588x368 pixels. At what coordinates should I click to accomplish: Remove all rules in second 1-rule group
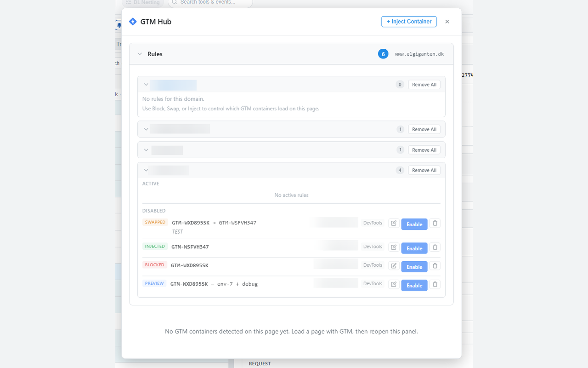click(x=424, y=150)
